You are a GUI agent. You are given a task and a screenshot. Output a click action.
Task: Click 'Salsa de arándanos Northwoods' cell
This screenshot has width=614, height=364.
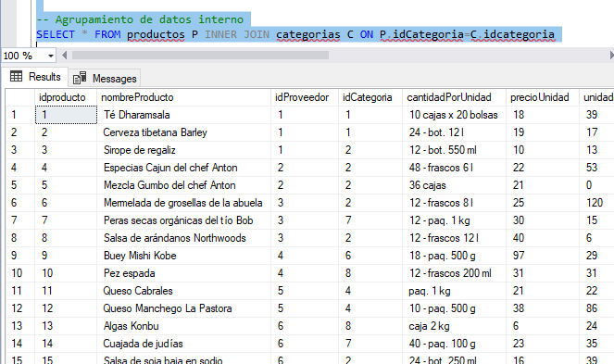(183, 238)
